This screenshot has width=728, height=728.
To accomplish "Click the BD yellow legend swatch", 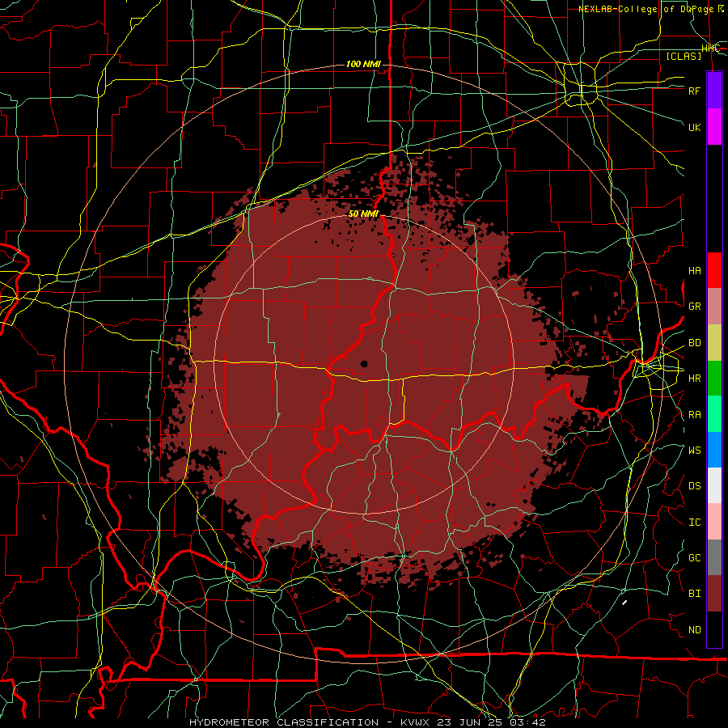I will (714, 343).
